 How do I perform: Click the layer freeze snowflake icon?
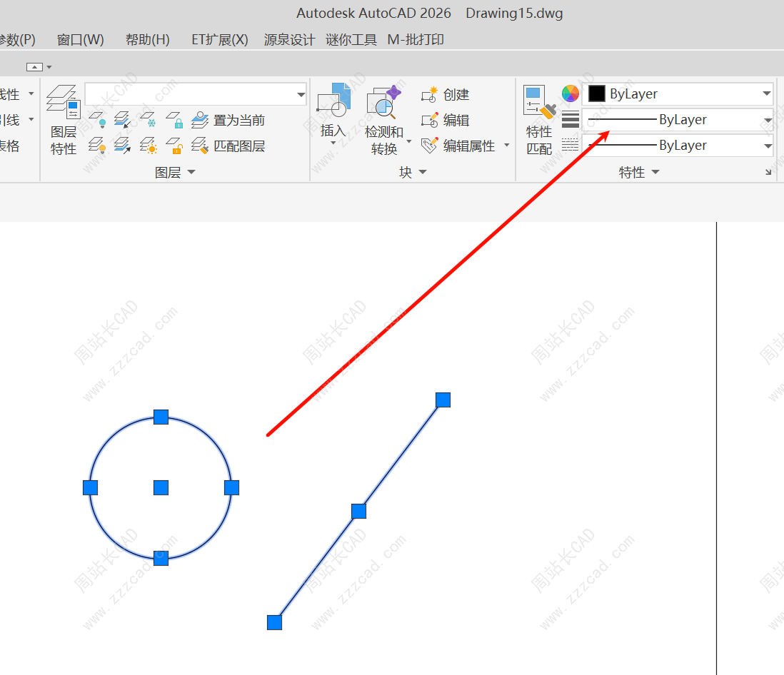click(x=148, y=119)
